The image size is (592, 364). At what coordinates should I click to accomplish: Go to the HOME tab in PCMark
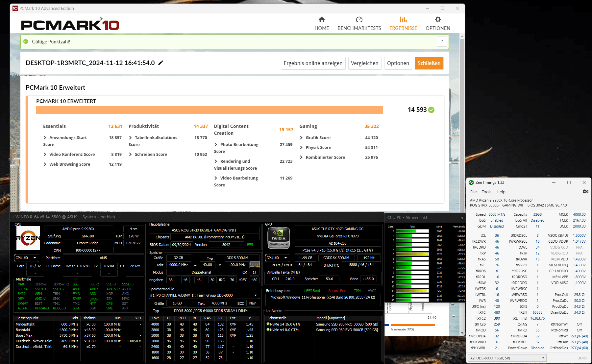pos(322,24)
